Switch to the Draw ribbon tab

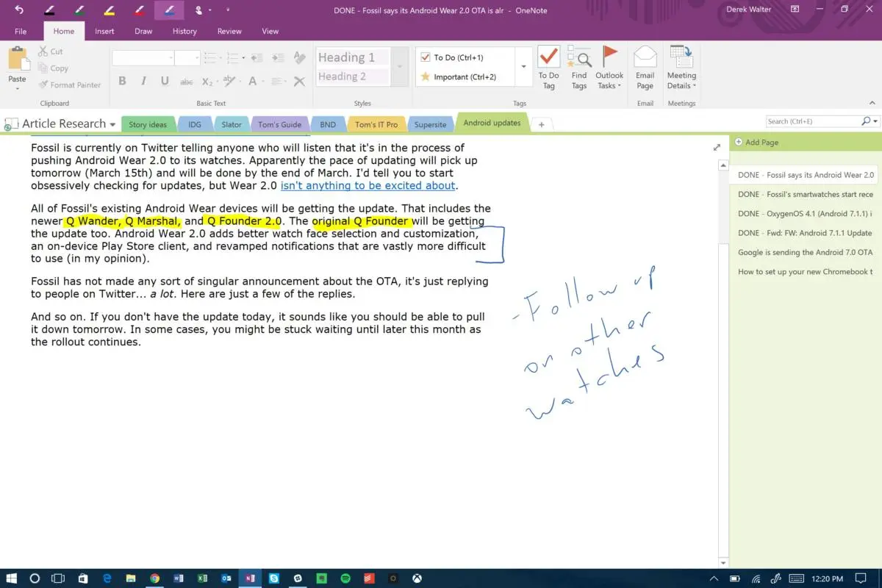143,32
